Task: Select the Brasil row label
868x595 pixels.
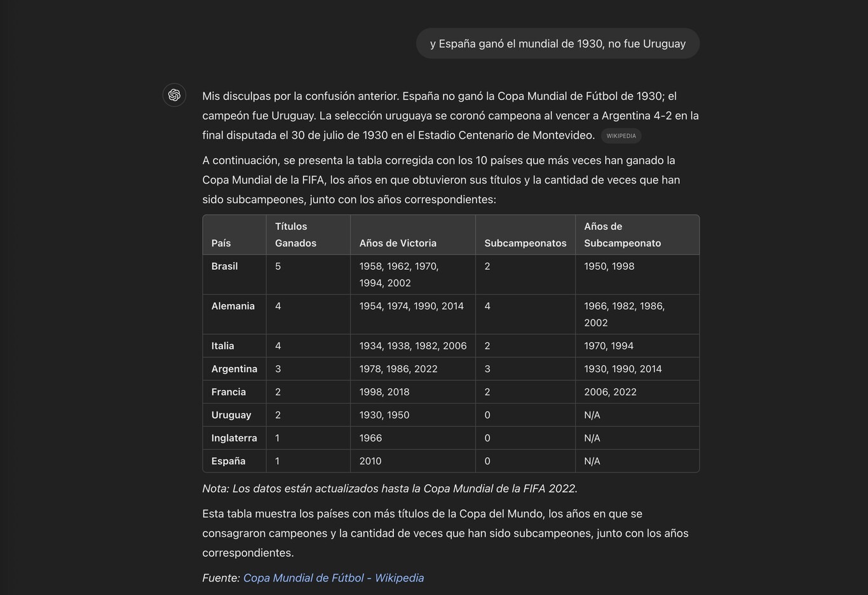Action: [224, 266]
